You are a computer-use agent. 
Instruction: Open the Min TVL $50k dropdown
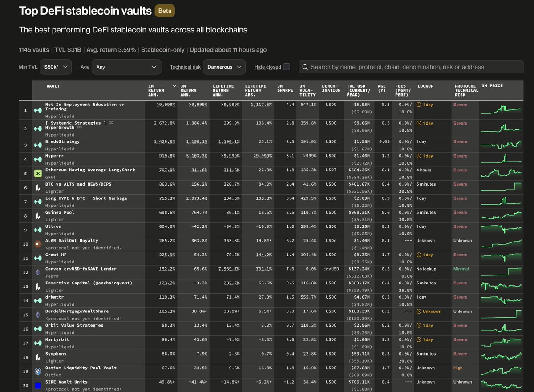click(56, 67)
